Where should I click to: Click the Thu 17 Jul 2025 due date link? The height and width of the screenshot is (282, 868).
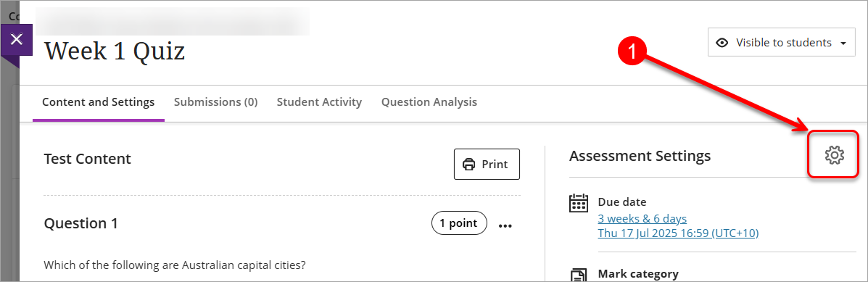click(x=678, y=233)
